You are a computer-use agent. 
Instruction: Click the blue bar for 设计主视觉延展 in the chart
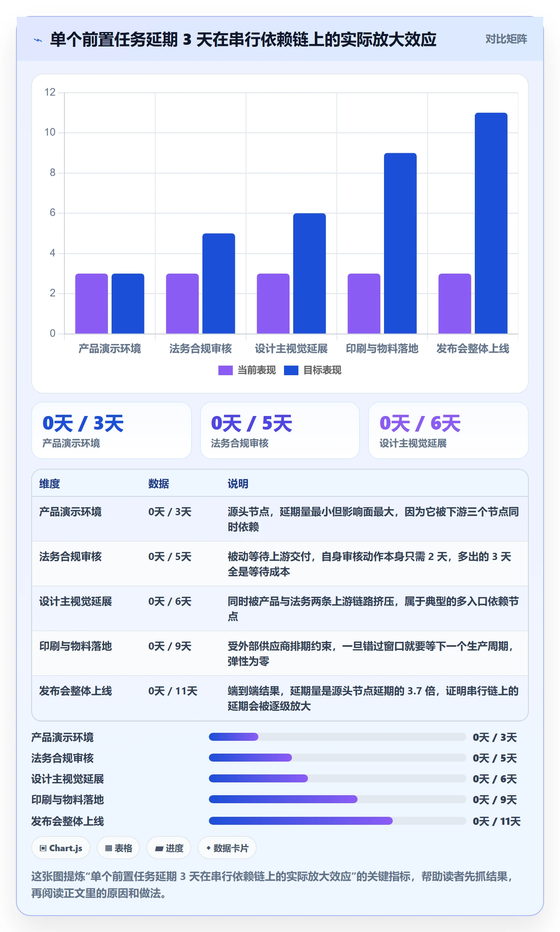[309, 274]
